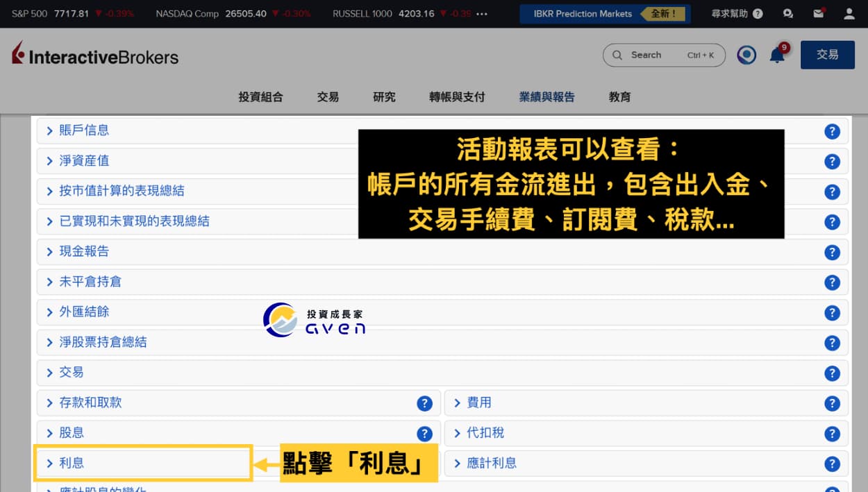Open help for 淨股票持倉總結 section
Image resolution: width=868 pixels, height=492 pixels.
tap(832, 343)
